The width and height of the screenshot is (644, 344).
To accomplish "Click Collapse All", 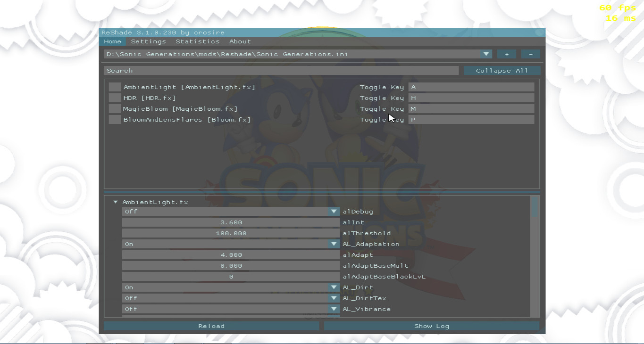I will (x=502, y=70).
